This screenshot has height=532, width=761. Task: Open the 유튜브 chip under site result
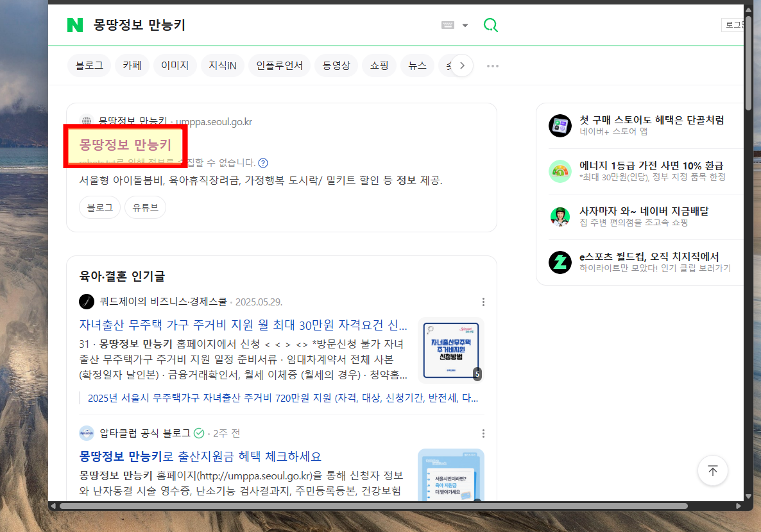click(x=146, y=208)
